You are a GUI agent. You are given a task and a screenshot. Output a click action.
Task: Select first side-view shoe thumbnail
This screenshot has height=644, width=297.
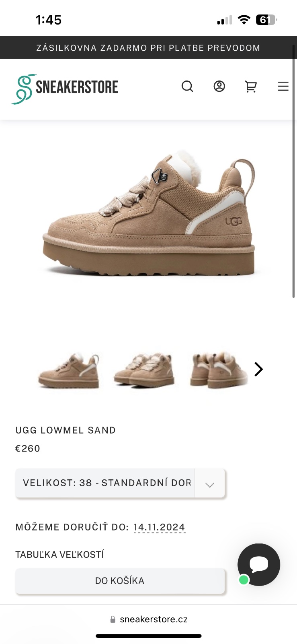tap(69, 370)
